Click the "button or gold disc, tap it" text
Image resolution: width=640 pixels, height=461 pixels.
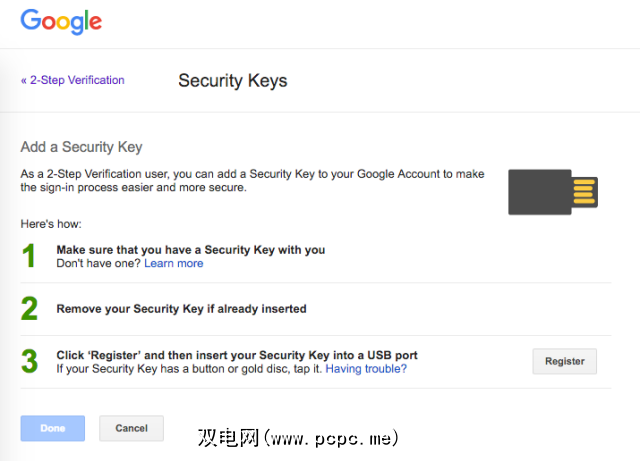tap(240, 369)
